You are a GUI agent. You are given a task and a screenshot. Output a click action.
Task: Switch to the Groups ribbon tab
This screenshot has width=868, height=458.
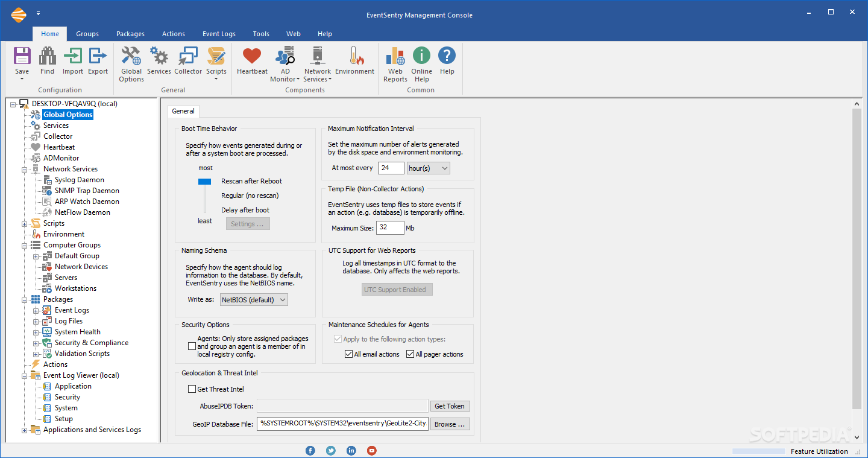coord(87,34)
